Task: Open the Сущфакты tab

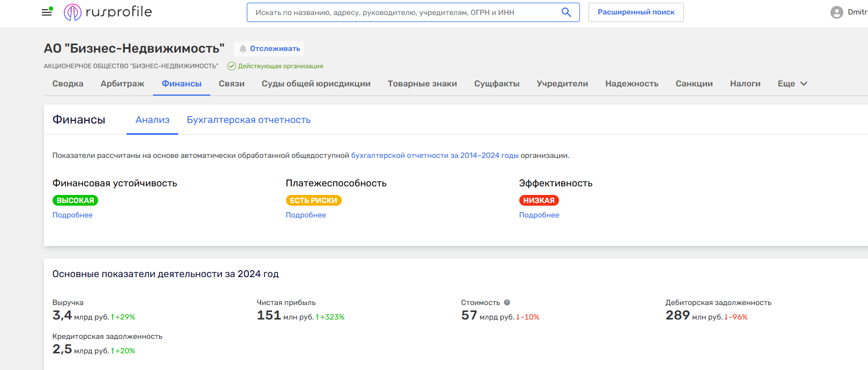Action: pos(497,84)
